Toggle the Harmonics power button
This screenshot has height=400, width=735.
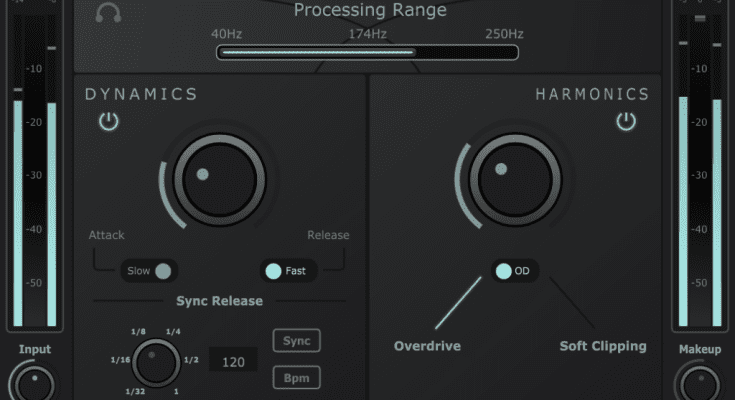click(626, 122)
